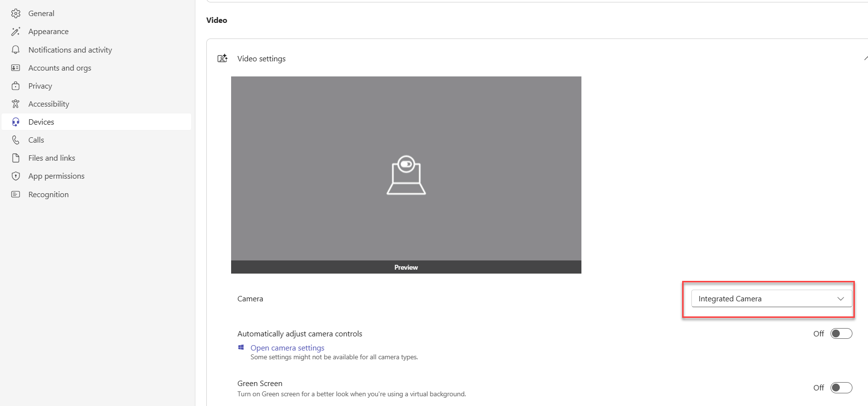Enable automatically adjust camera controls toggle
The width and height of the screenshot is (868, 406).
tap(841, 333)
